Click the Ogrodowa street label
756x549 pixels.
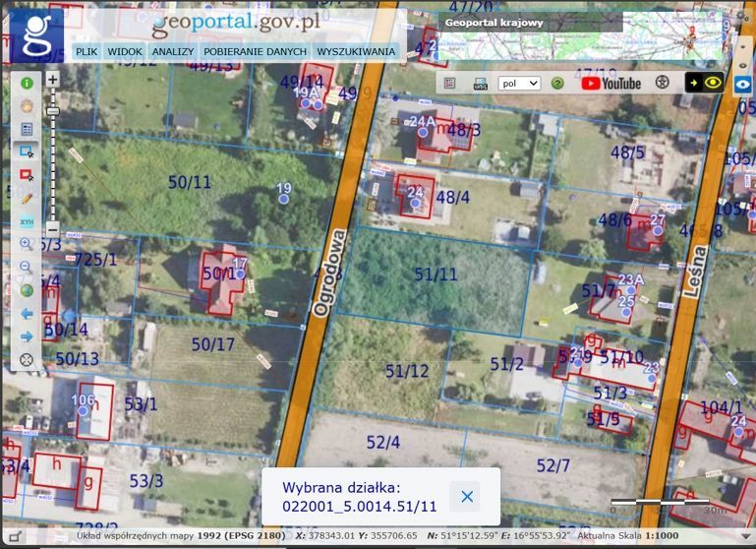point(329,274)
